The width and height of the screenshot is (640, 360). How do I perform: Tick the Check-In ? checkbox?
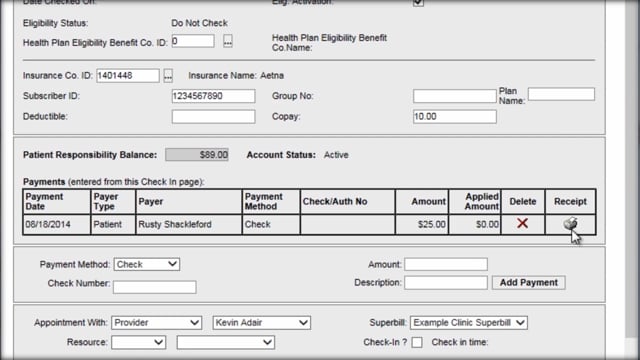[417, 342]
